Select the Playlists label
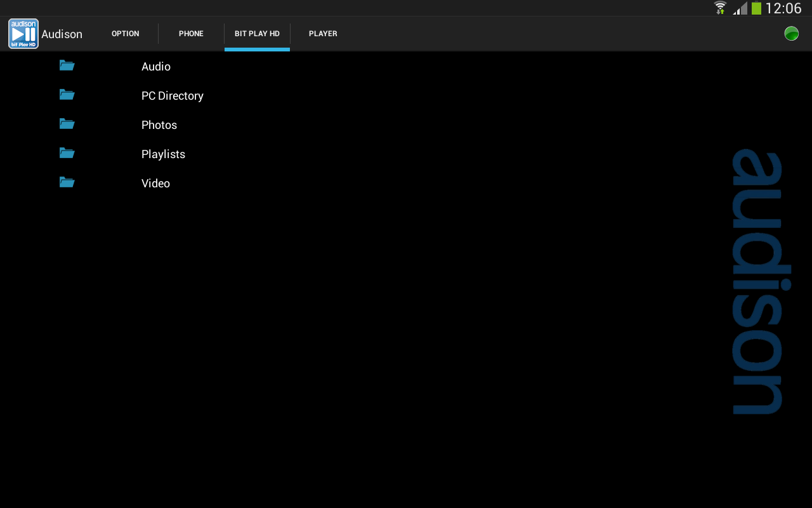Screen dimensions: 812x508 pyautogui.click(x=163, y=154)
